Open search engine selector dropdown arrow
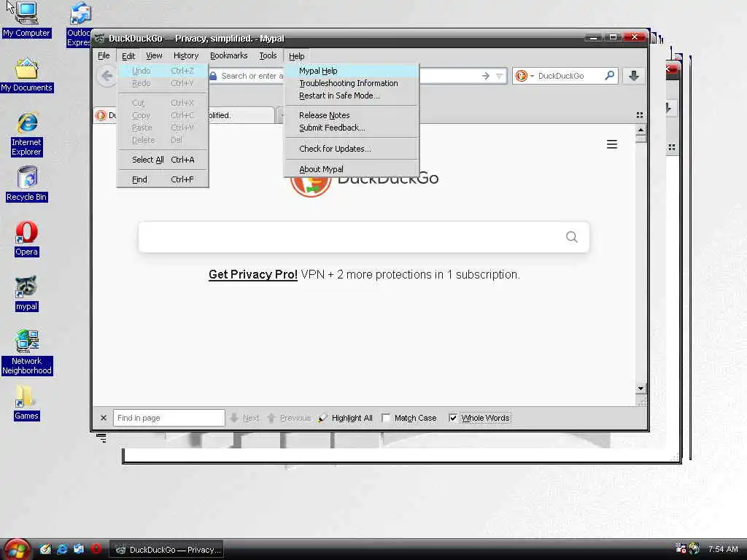The image size is (747, 560). [x=532, y=76]
